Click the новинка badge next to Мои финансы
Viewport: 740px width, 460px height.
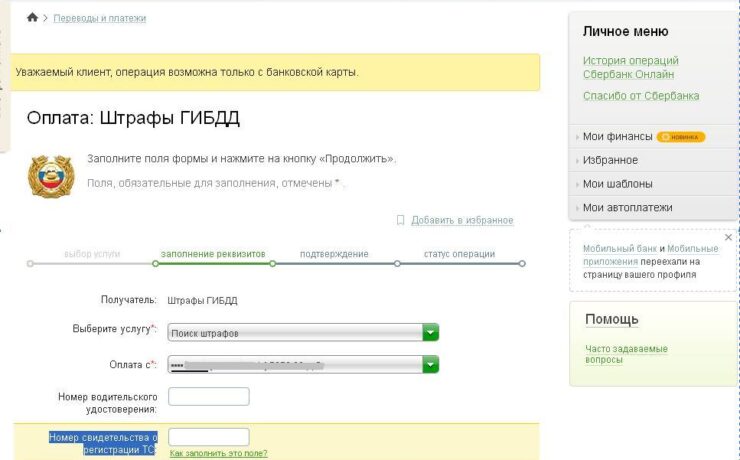coord(681,137)
